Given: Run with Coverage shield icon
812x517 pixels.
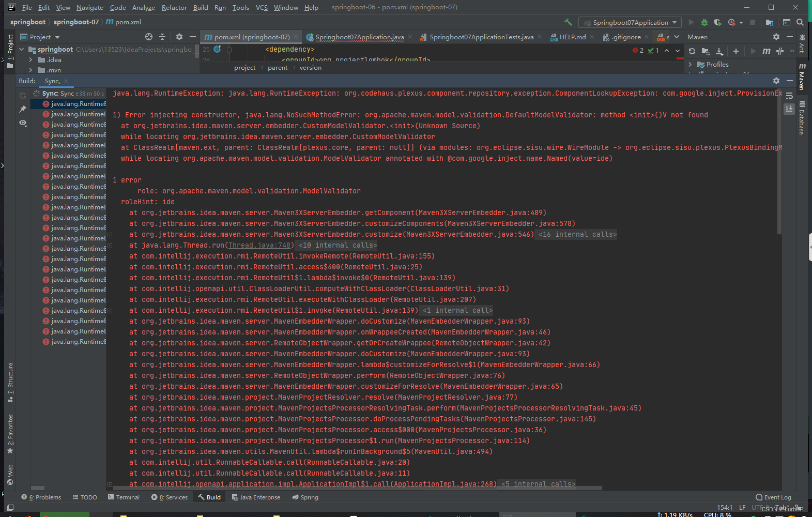Looking at the screenshot, I should click(x=717, y=22).
